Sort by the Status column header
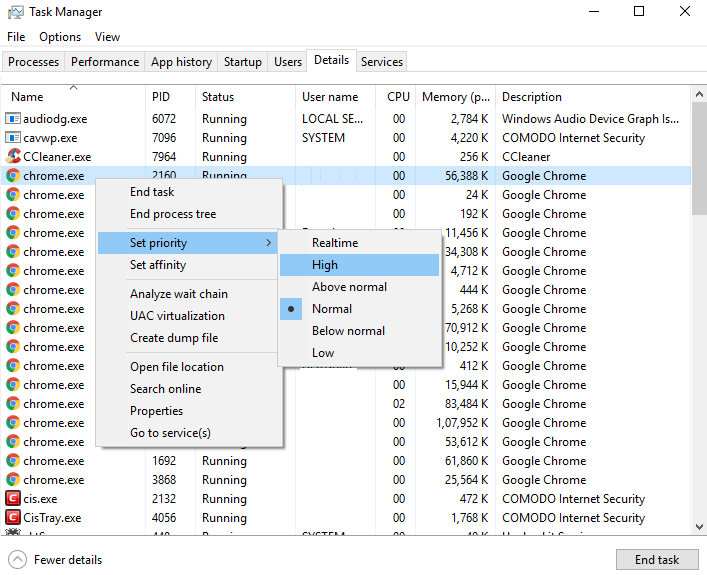 [x=245, y=97]
